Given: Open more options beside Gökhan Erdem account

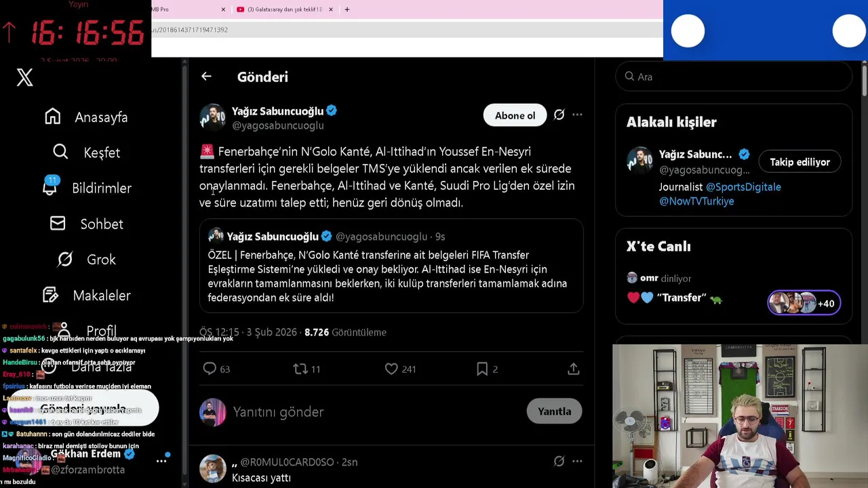Looking at the screenshot, I should (161, 461).
